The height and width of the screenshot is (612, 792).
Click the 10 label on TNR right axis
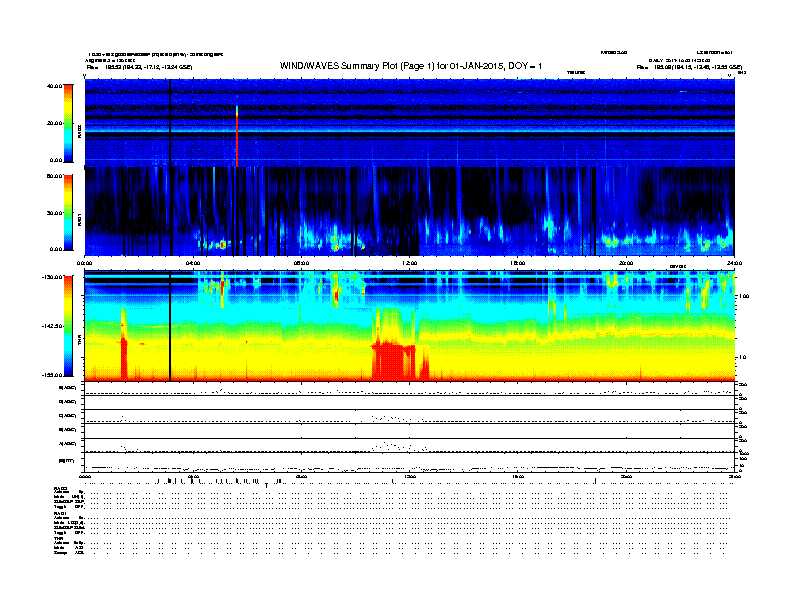[742, 357]
